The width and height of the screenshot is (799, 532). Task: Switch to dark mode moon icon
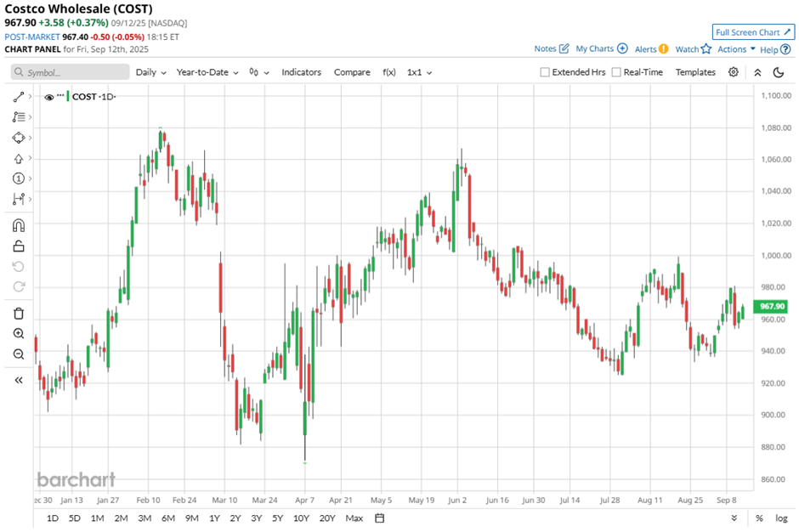778,72
